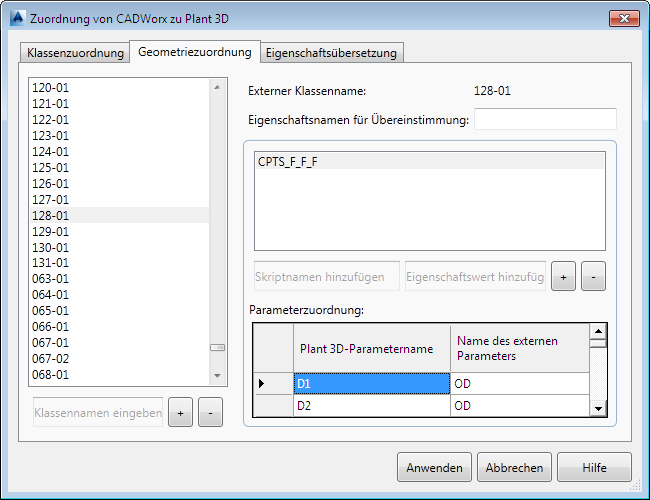Image resolution: width=650 pixels, height=500 pixels.
Task: Switch to the Klassenzuordnung tab
Action: pos(75,53)
